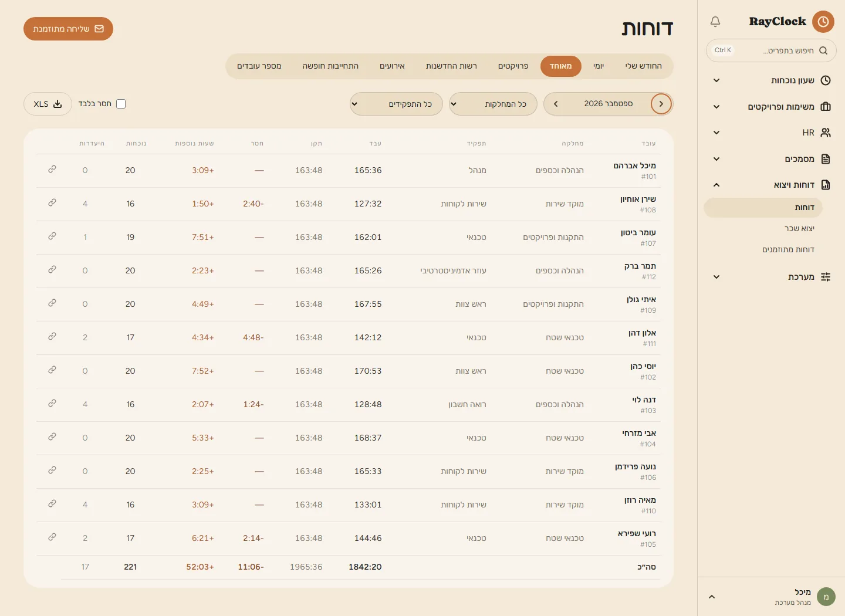The image size is (845, 616).
Task: Click the RayClock clock logo icon
Action: tap(823, 22)
